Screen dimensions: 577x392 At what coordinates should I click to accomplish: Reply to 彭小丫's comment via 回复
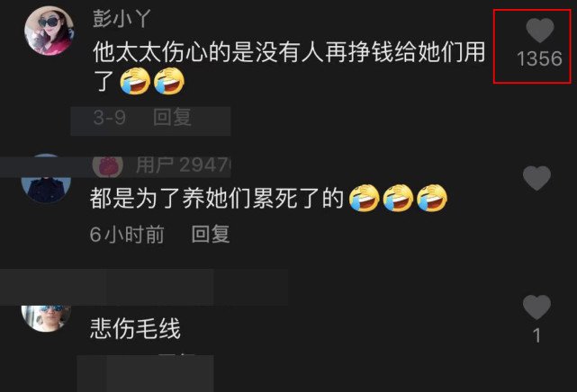172,117
